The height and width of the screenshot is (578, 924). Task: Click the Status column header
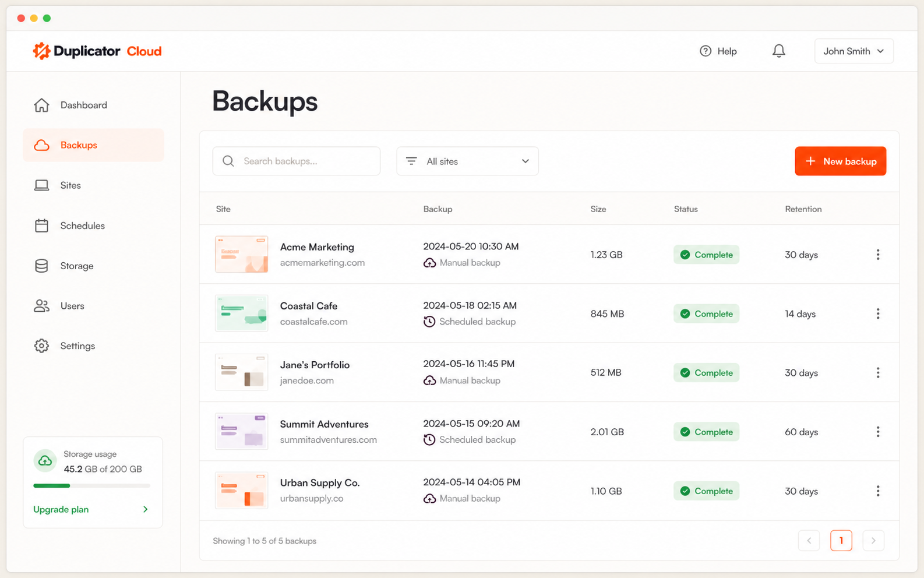(686, 209)
